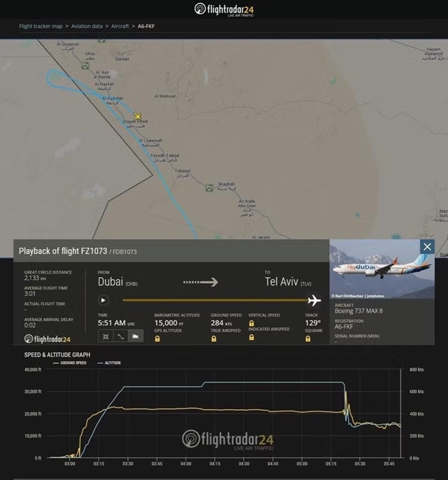Select the A6-FKF breadcrumb

[x=146, y=26]
